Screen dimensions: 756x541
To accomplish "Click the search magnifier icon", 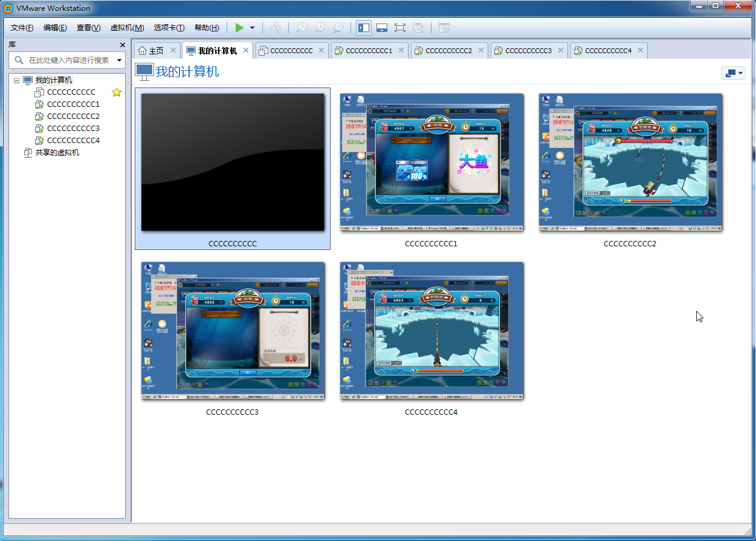I will pos(19,60).
